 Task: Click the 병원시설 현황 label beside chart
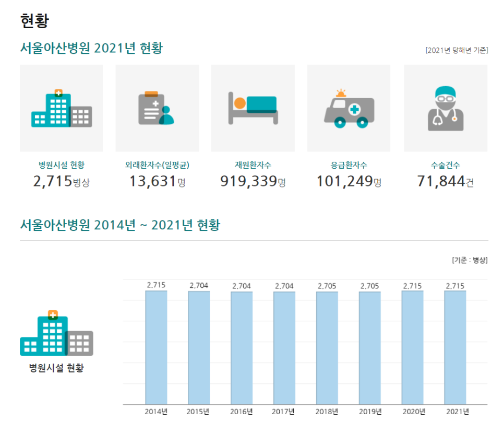(x=56, y=368)
